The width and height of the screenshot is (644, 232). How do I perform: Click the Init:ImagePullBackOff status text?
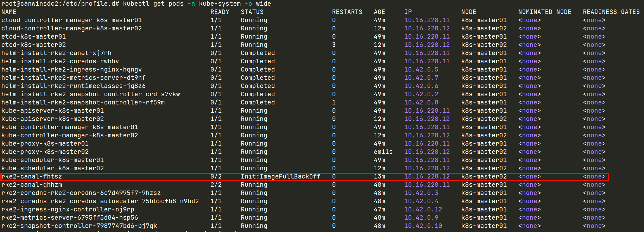click(280, 177)
